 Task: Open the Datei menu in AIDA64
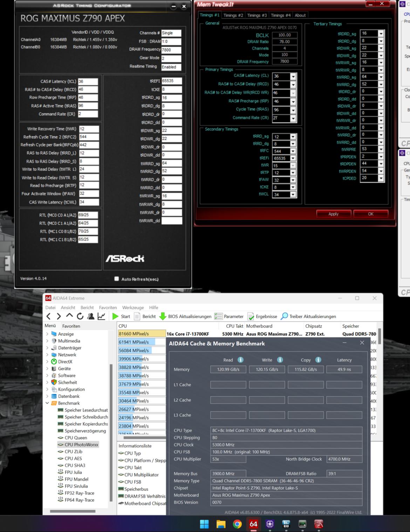(50, 308)
